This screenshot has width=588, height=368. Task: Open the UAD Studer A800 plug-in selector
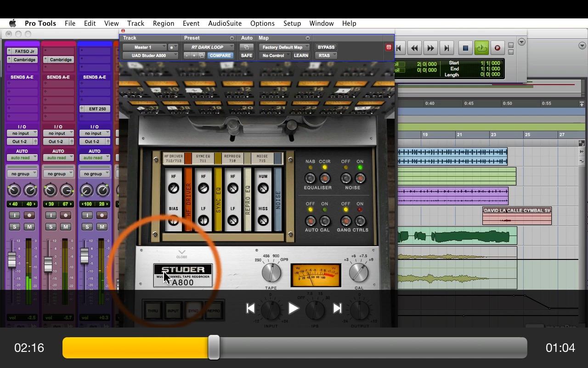click(x=150, y=56)
